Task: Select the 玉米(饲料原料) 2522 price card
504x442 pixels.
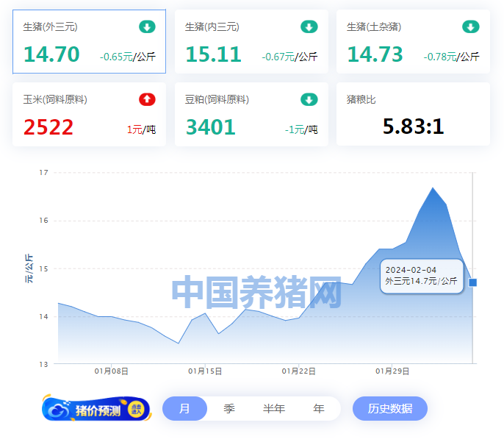Action: (89, 114)
